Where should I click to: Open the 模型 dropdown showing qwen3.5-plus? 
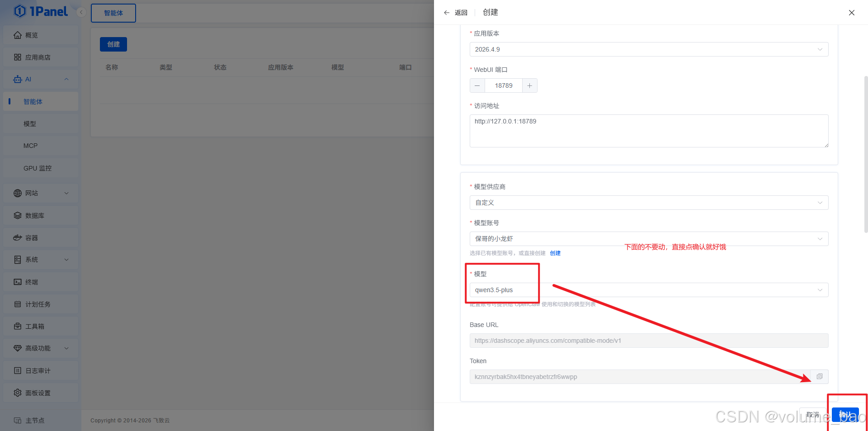649,290
